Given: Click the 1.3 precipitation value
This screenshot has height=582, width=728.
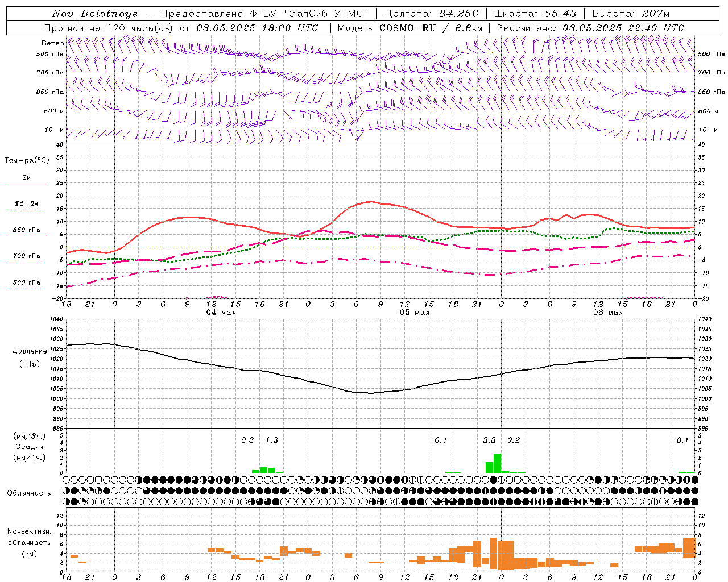Looking at the screenshot, I should 272,440.
